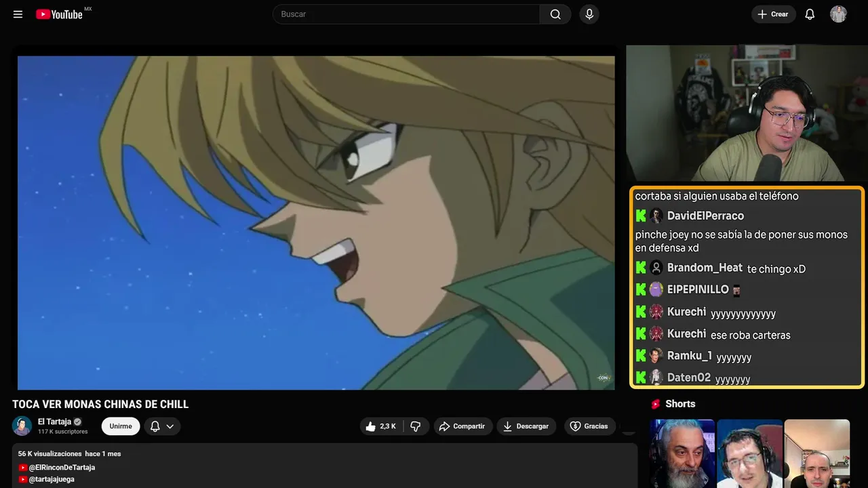Open the @tartajajuega channel link
The height and width of the screenshot is (488, 868).
pyautogui.click(x=52, y=479)
